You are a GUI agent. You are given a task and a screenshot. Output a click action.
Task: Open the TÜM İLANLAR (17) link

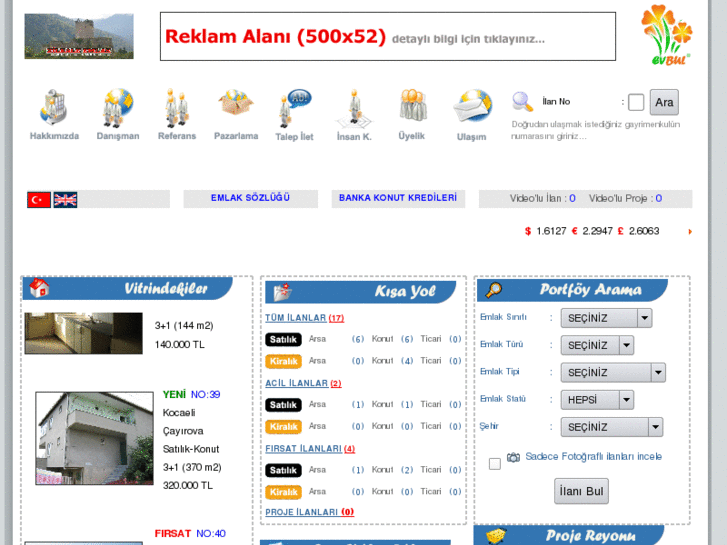tap(305, 318)
